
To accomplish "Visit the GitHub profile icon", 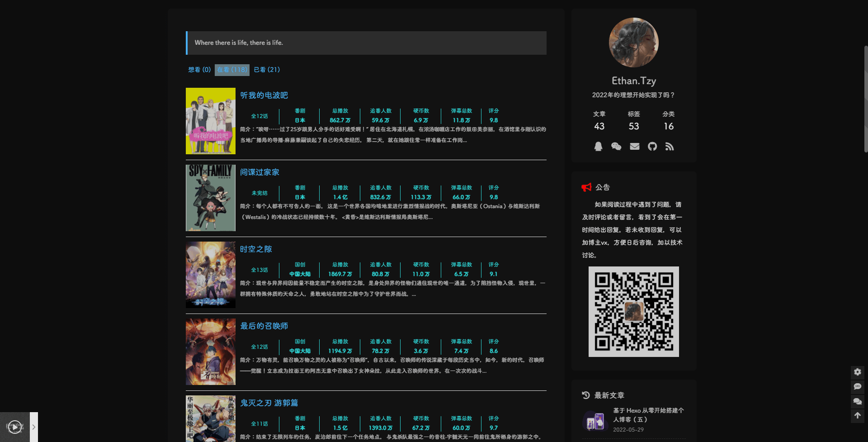I will coord(652,147).
